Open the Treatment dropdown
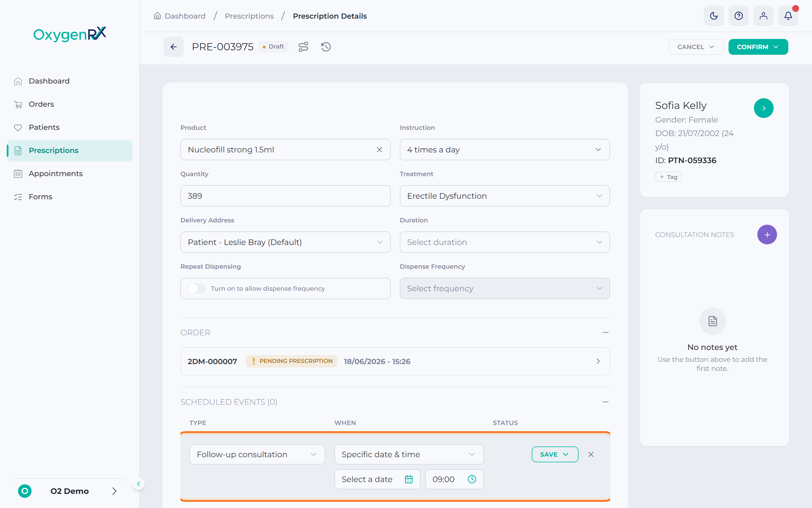Image resolution: width=812 pixels, height=508 pixels. tap(505, 196)
